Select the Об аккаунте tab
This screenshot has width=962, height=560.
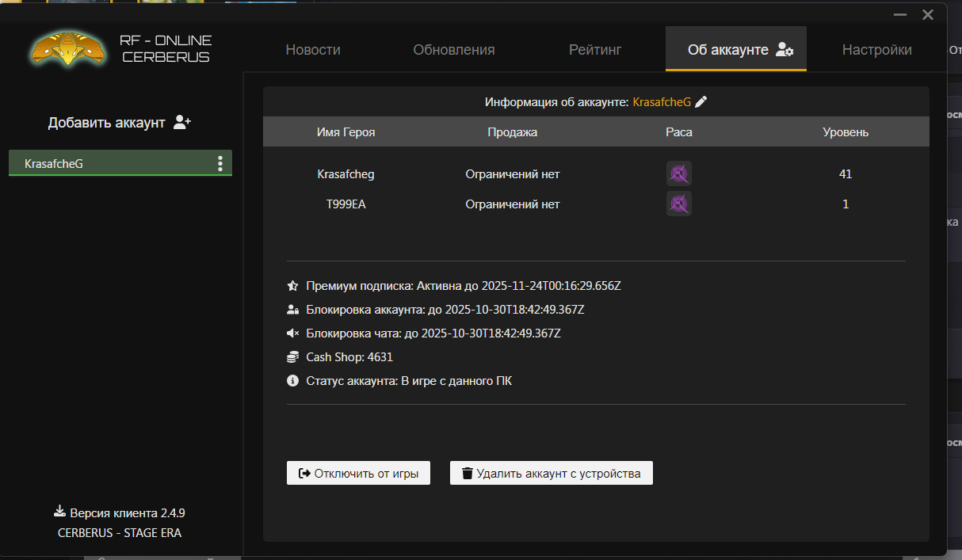pyautogui.click(x=736, y=50)
